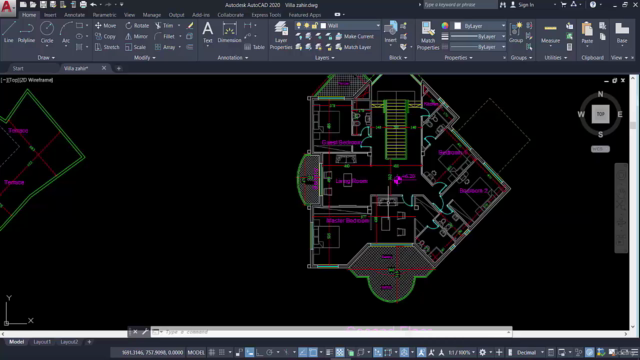Activate the Move command
The height and width of the screenshot is (360, 640).
click(x=105, y=25)
